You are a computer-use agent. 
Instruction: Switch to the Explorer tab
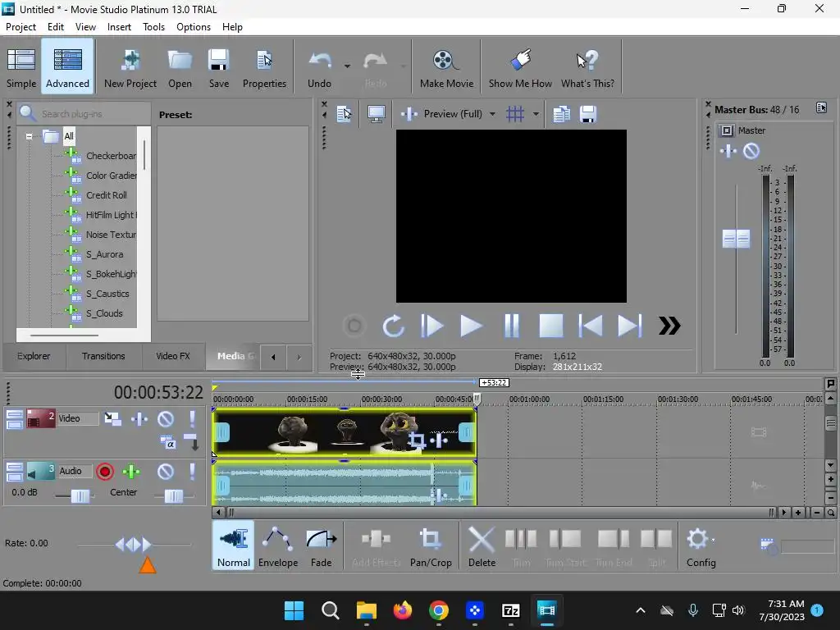[x=34, y=356]
